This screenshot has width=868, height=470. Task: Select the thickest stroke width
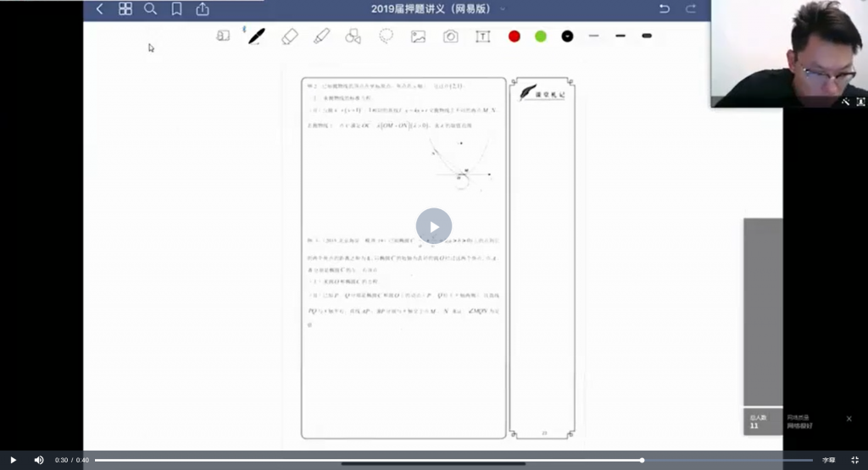click(x=647, y=36)
